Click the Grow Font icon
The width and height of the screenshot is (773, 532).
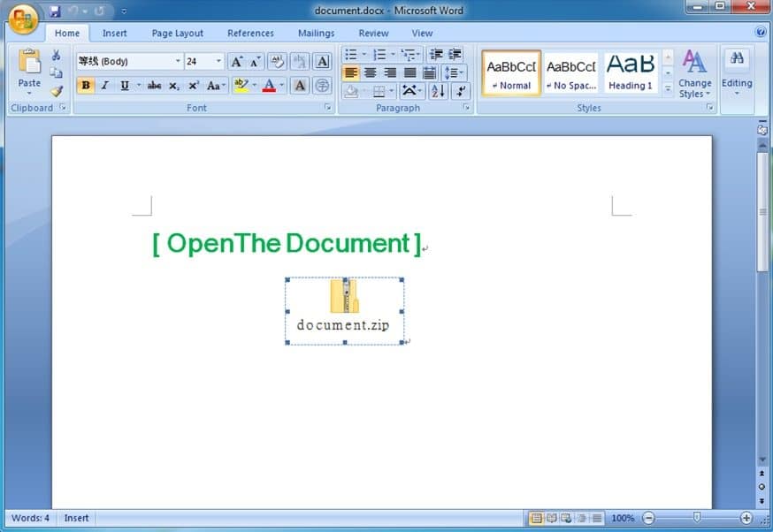click(x=236, y=62)
